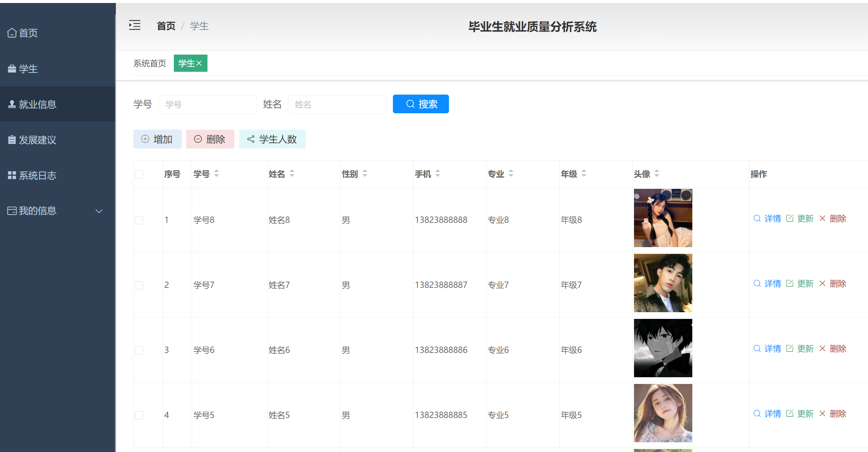The image size is (868, 452).
Task: Click the clipboard icon next to 发展建议
Action: (x=12, y=140)
